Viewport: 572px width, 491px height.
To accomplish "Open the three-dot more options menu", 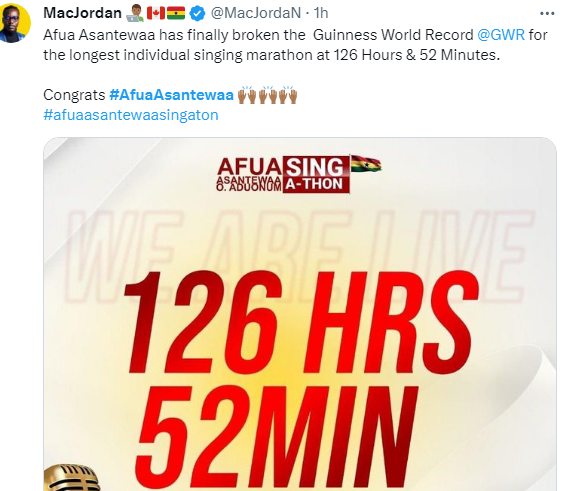I will click(547, 13).
